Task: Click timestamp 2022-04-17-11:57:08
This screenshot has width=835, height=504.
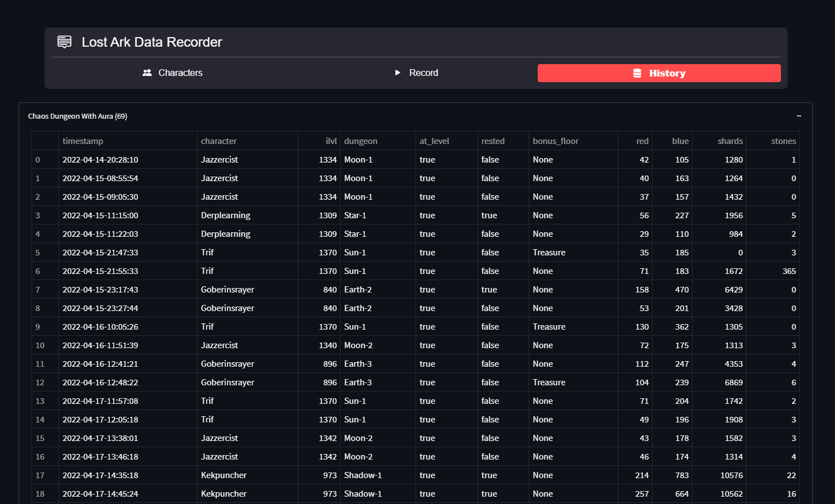Action: tap(128, 401)
